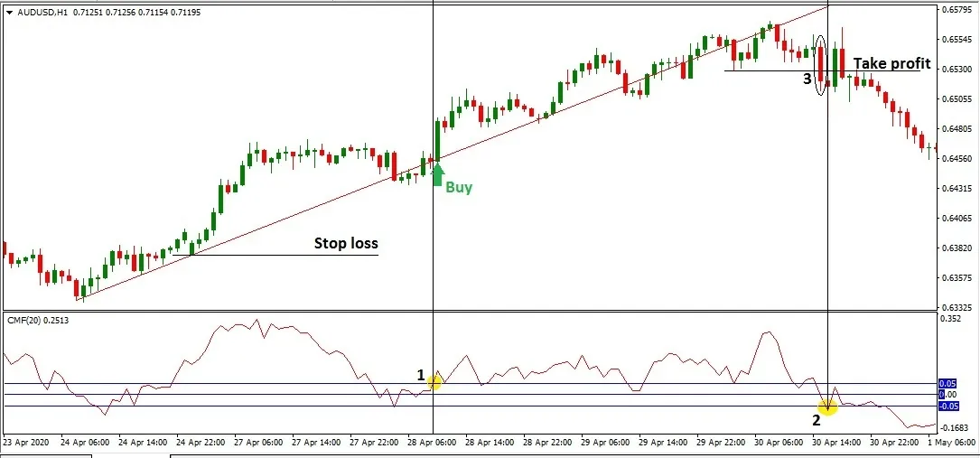The image size is (980, 458).
Task: Click the 30 Apr 14:00 time label
Action: 837,442
